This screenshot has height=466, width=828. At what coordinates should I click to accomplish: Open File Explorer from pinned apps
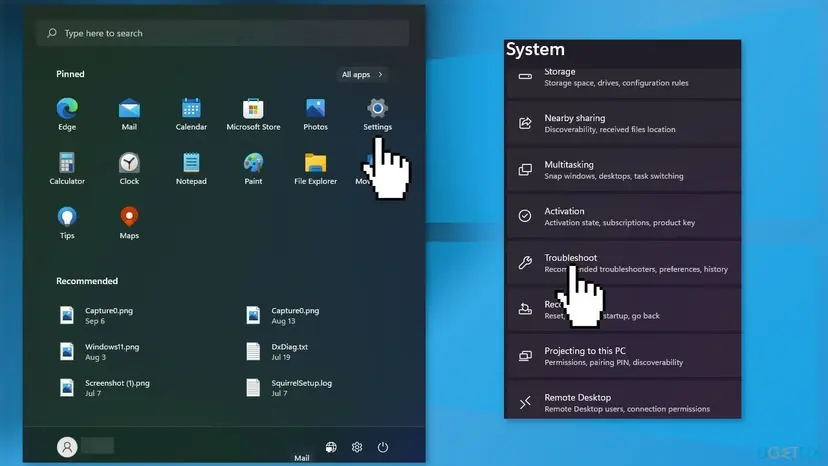(315, 169)
